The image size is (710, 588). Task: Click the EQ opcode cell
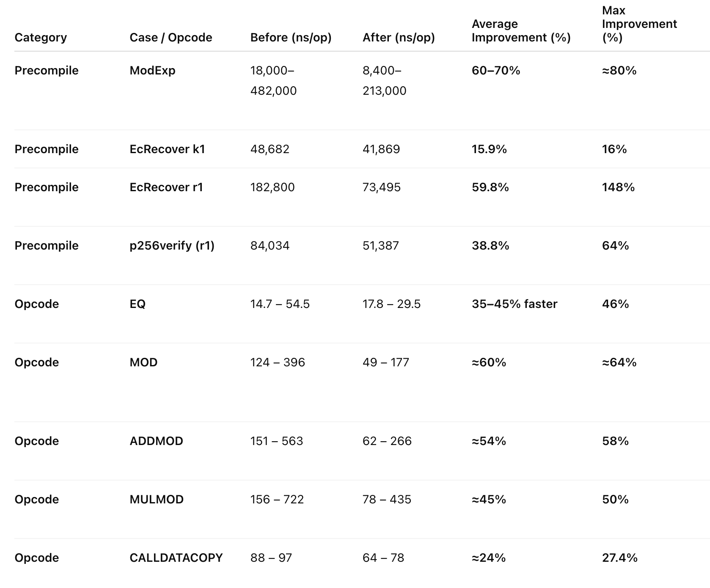(x=138, y=304)
